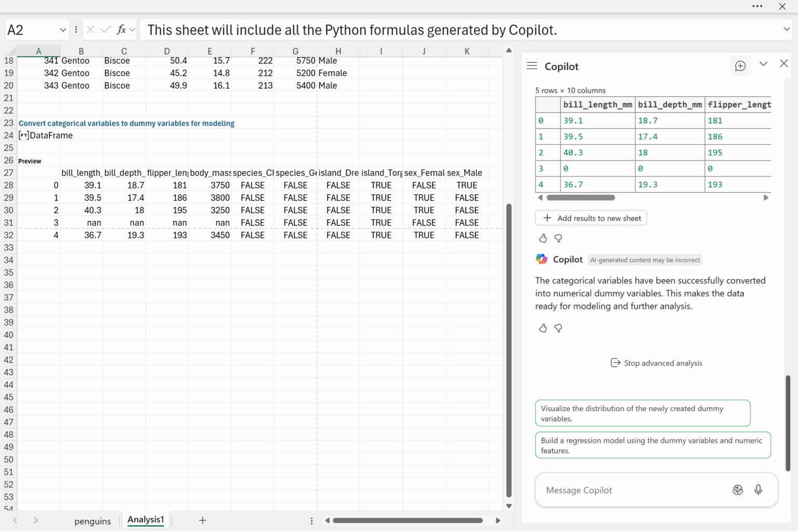Click the microphone icon in message box
Screen dimensions: 798x532
tap(758, 490)
